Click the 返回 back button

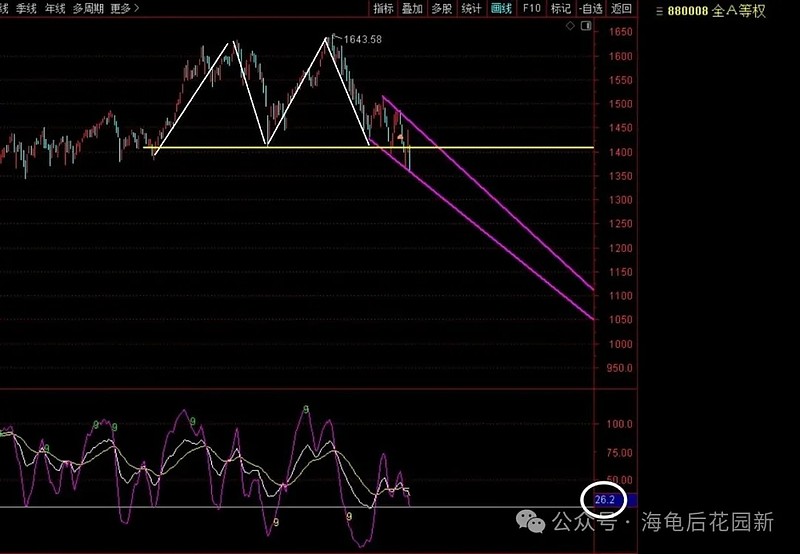click(x=621, y=8)
